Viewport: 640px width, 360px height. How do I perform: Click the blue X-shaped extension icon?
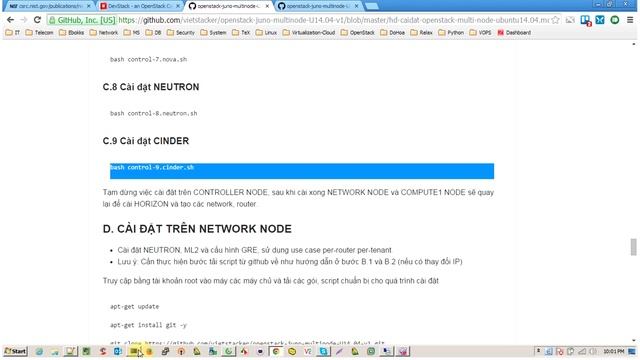pos(600,20)
